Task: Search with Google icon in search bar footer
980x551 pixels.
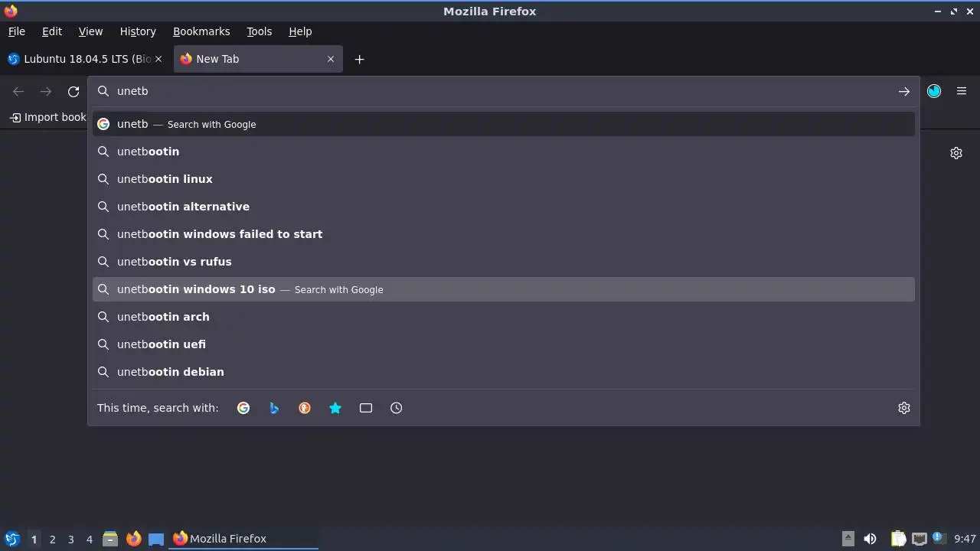Action: point(243,408)
